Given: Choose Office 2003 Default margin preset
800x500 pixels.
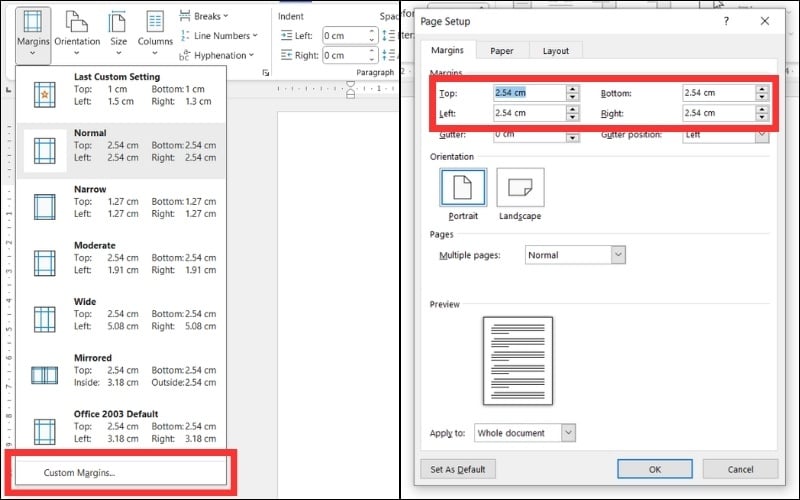Looking at the screenshot, I should (121, 431).
